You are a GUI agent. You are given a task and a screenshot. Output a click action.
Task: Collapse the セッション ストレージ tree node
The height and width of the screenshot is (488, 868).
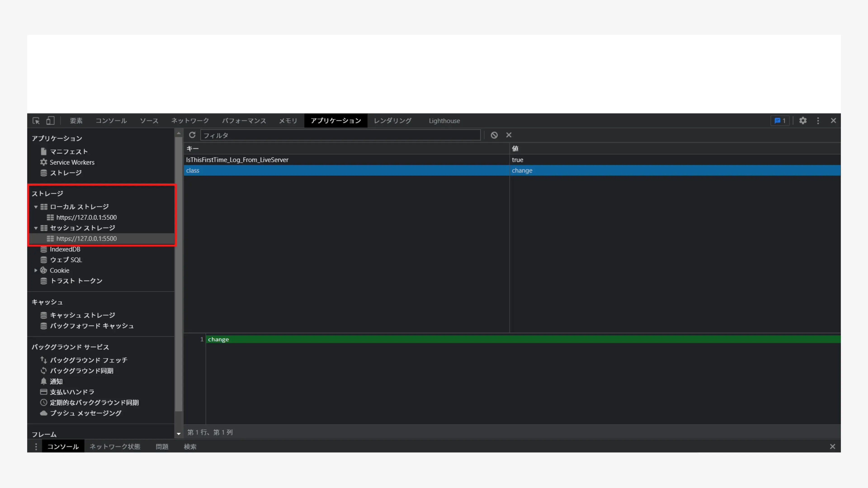coord(36,228)
